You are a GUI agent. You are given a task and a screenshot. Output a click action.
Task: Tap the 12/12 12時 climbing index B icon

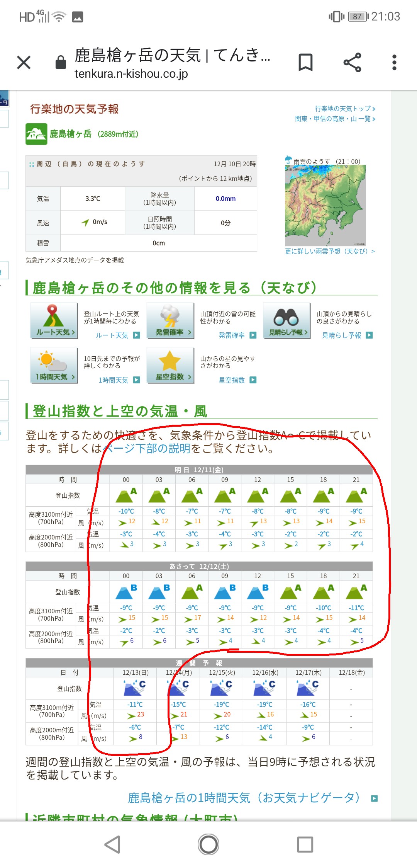pos(258,592)
